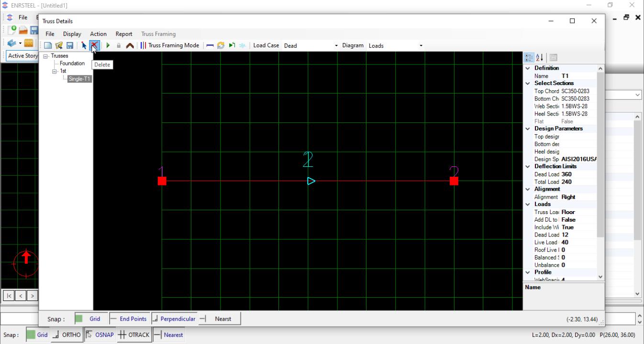
Task: Open the Report menu
Action: pyautogui.click(x=123, y=34)
